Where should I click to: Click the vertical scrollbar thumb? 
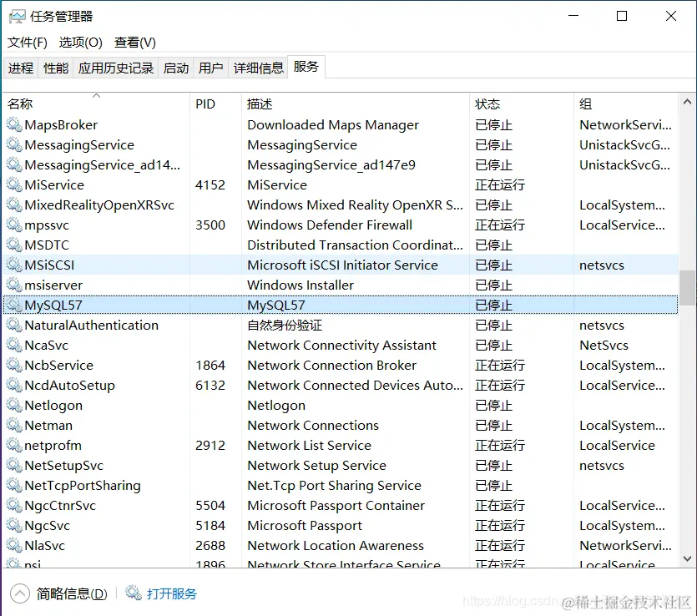point(687,288)
